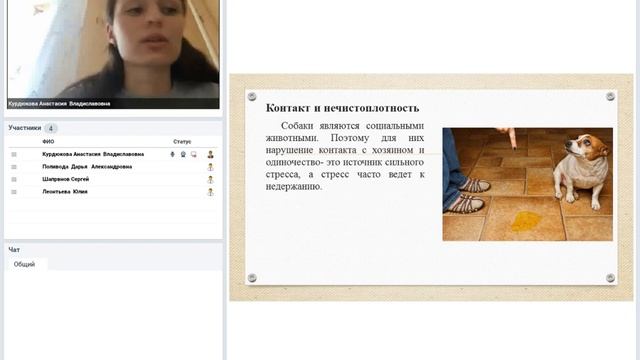Viewport: 640px width, 360px height.
Task: Click presenter avatar icon in Курдюкова row
Action: point(210,154)
